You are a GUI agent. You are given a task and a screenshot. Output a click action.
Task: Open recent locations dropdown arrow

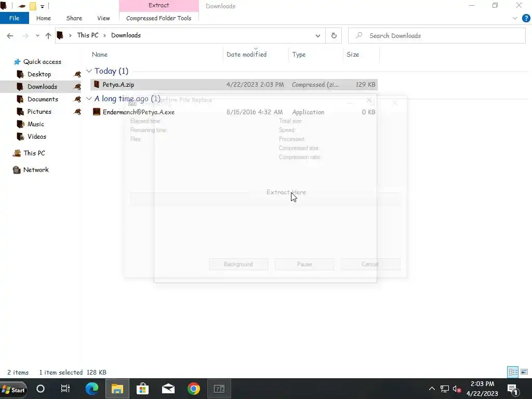(37, 36)
